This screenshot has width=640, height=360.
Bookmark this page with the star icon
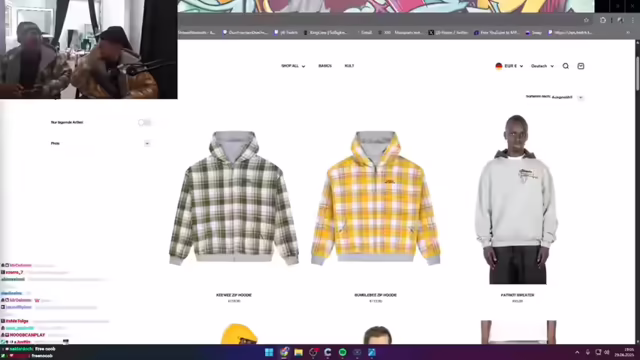pyautogui.click(x=586, y=20)
